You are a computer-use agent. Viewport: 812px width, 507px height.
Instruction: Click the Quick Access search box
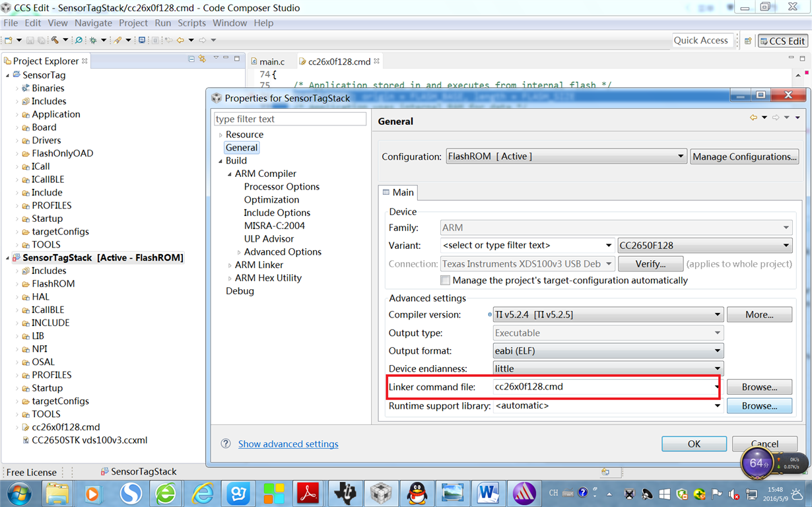(703, 40)
